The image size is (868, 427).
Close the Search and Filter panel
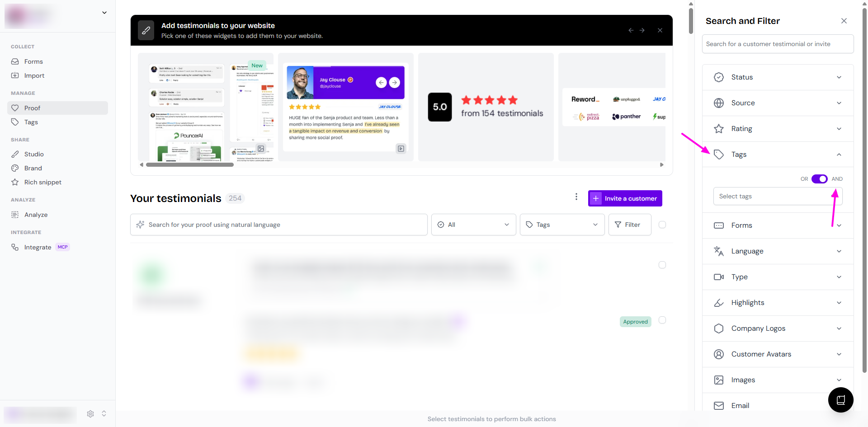coord(844,21)
